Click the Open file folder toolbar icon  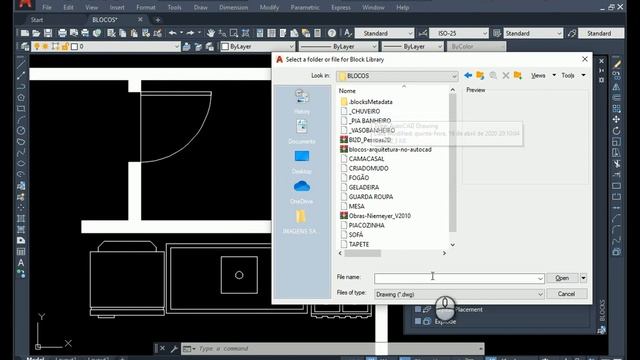36,33
